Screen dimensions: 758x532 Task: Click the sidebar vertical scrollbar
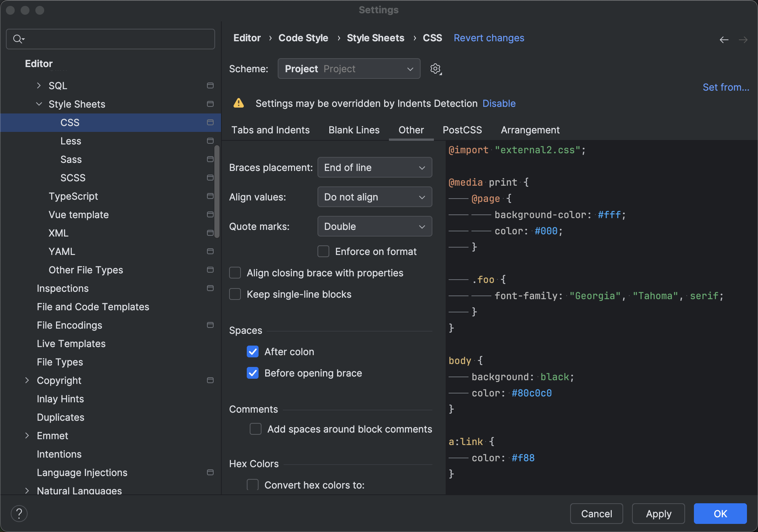point(217,192)
